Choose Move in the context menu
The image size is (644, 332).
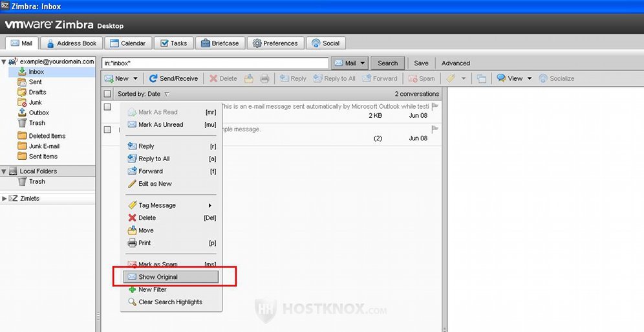171,230
